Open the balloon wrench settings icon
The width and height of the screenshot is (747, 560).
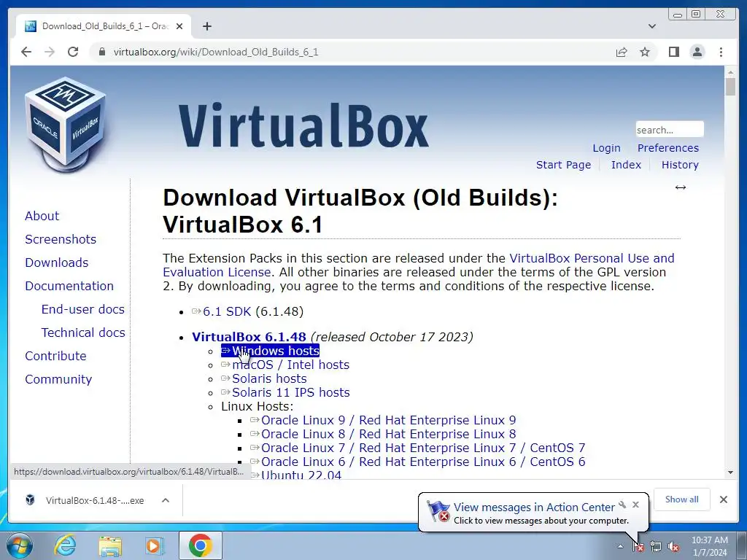coord(622,505)
